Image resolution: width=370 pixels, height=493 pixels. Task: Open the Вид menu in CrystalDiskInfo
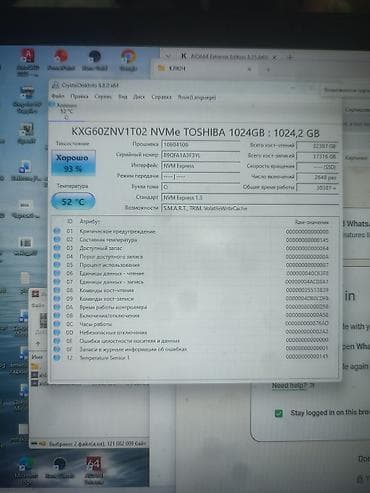coord(123,97)
